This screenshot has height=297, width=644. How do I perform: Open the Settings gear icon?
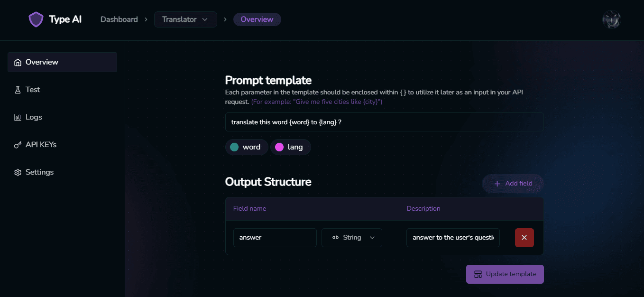click(x=18, y=172)
